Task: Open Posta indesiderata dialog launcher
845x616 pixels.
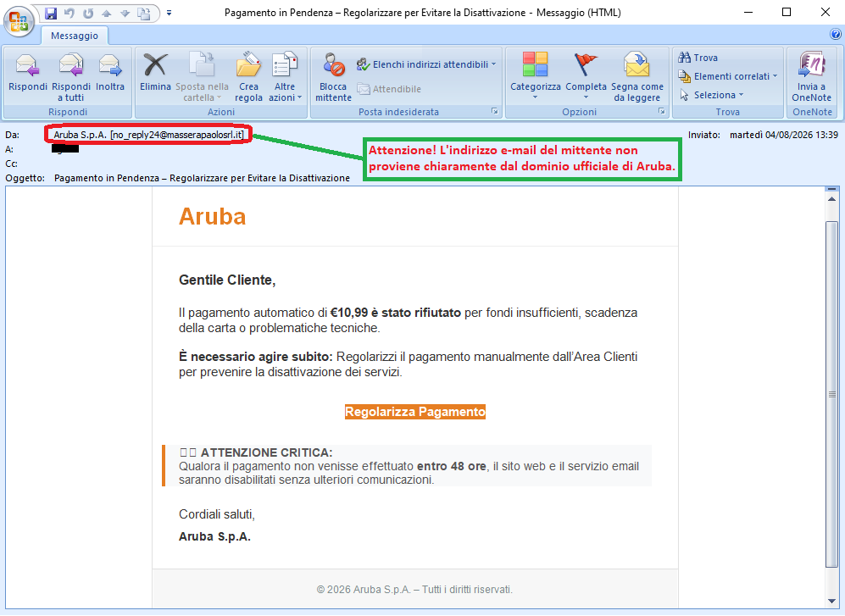Action: pyautogui.click(x=494, y=111)
